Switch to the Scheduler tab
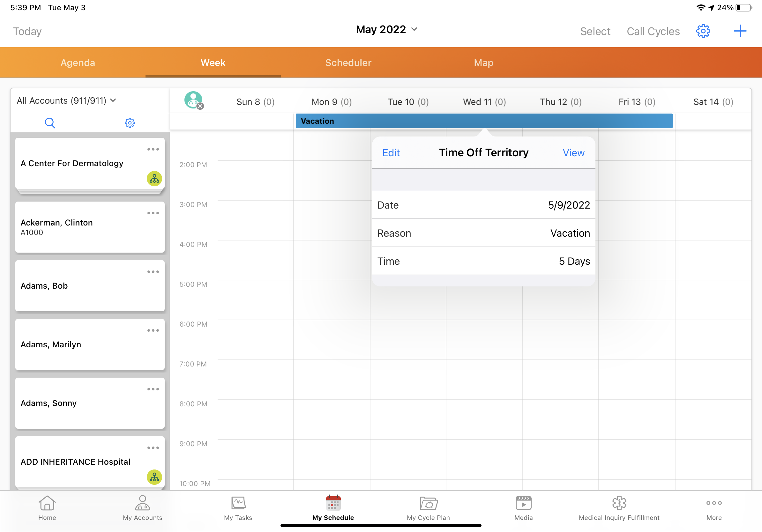The width and height of the screenshot is (762, 532). coord(347,63)
